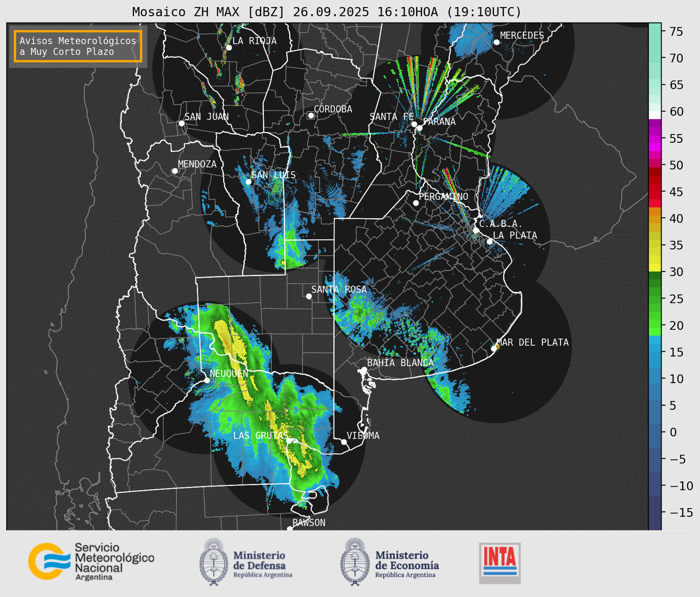This screenshot has width=700, height=597.
Task: Click the BAHÍA BLANCA city marker dot
Action: 364,369
